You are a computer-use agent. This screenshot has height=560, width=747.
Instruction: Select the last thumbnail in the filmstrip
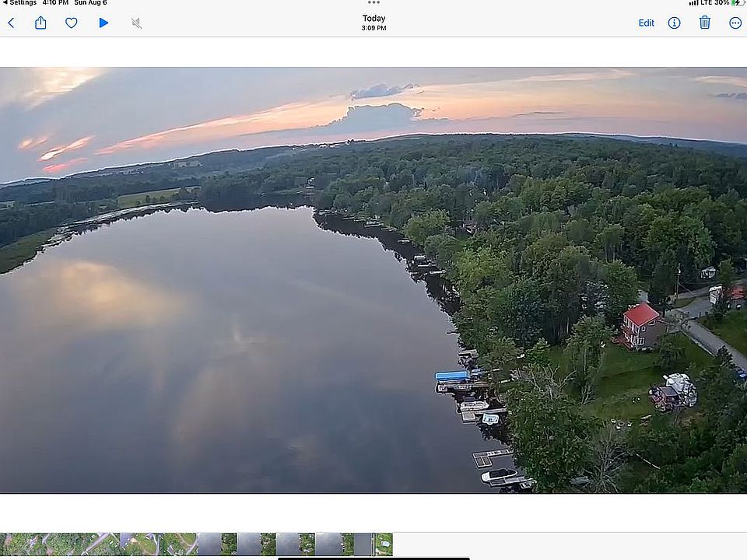(384, 544)
